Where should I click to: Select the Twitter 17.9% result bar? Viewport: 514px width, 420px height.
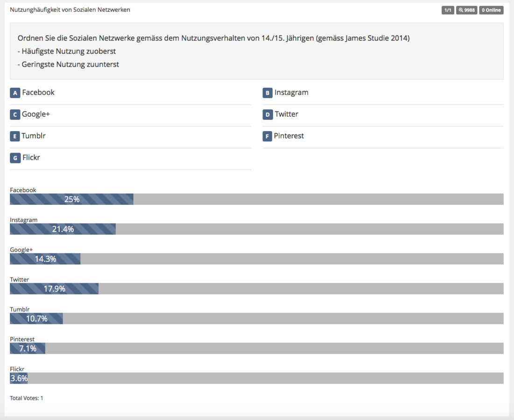[x=54, y=289]
